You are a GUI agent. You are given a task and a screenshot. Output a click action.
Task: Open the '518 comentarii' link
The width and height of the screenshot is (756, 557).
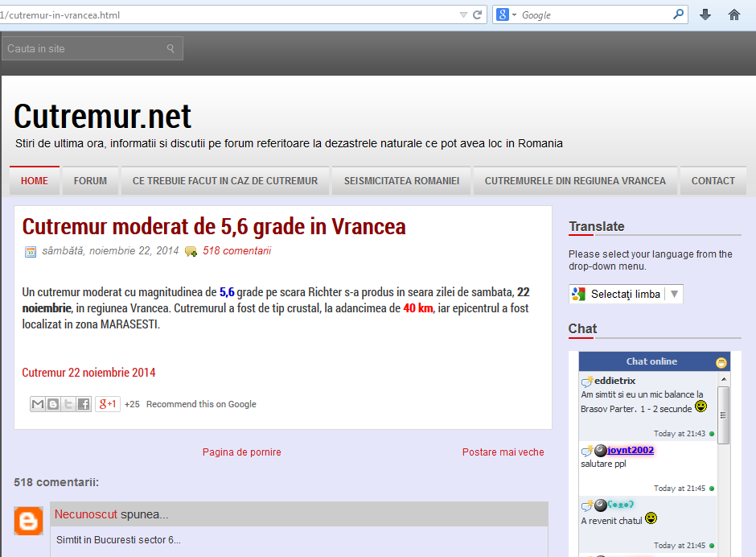[x=236, y=251]
